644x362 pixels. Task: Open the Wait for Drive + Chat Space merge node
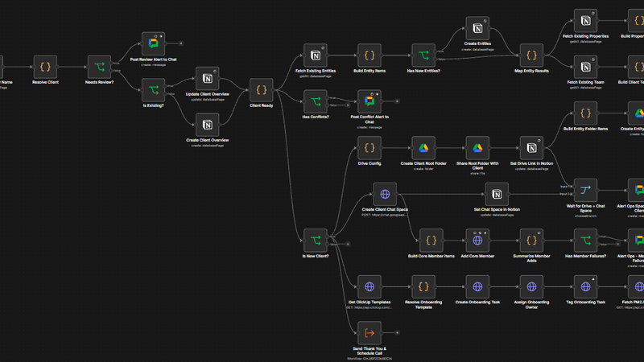(x=585, y=190)
